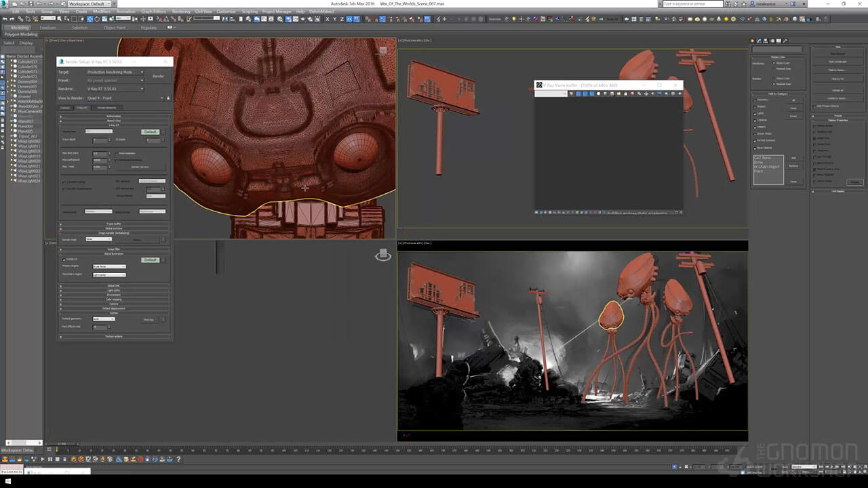Click the Render button in Render Setup
This screenshot has height=488, width=868.
(x=158, y=76)
